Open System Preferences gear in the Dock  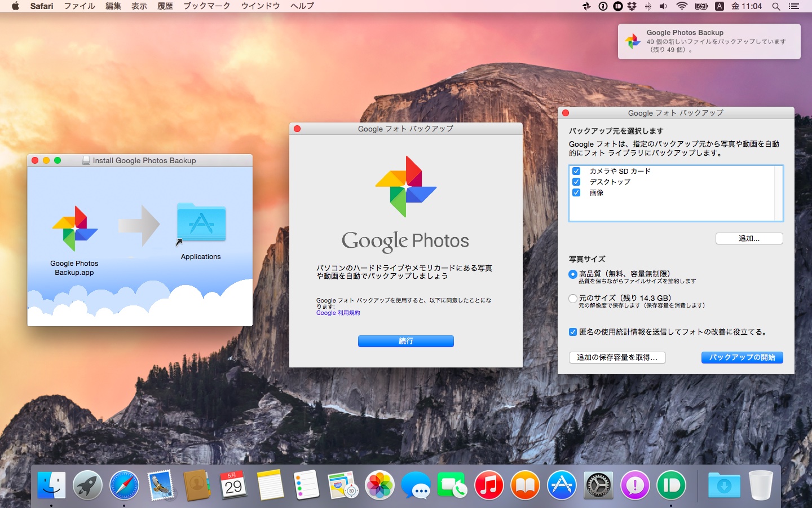pyautogui.click(x=598, y=485)
